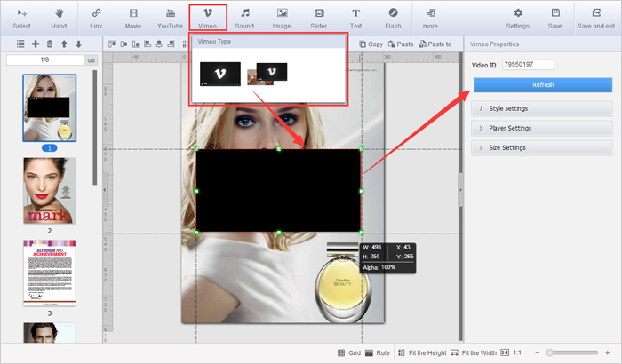Open the more tools menu
Screen dimensions: 622x364
tap(430, 18)
